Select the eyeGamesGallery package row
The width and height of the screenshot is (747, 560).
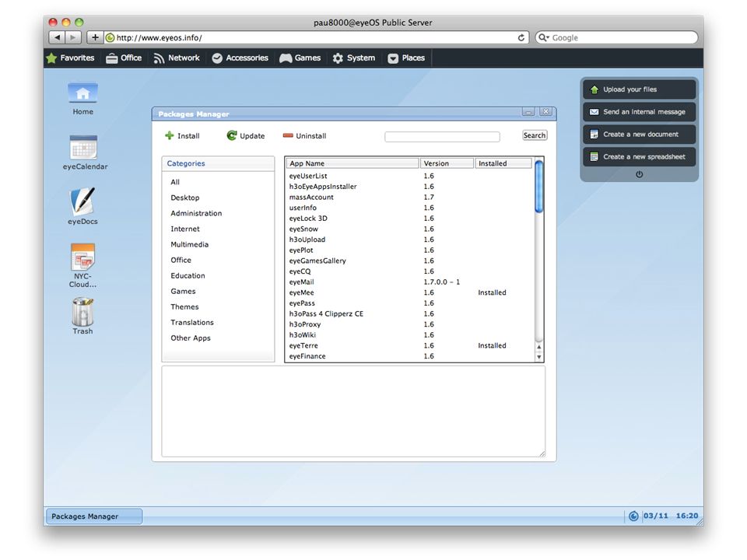pos(410,261)
